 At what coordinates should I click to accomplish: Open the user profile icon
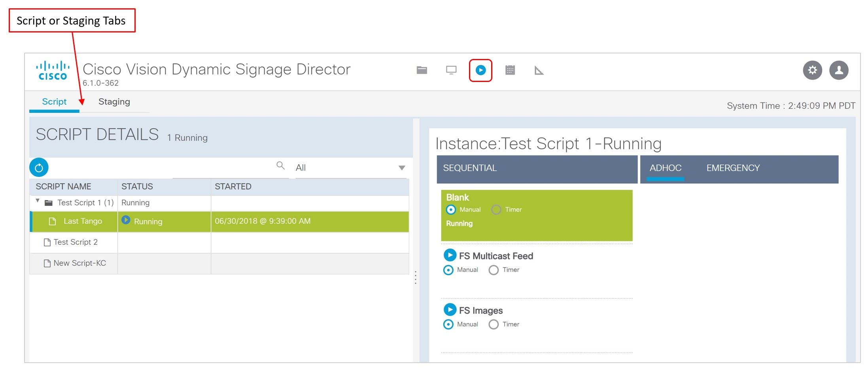[839, 70]
